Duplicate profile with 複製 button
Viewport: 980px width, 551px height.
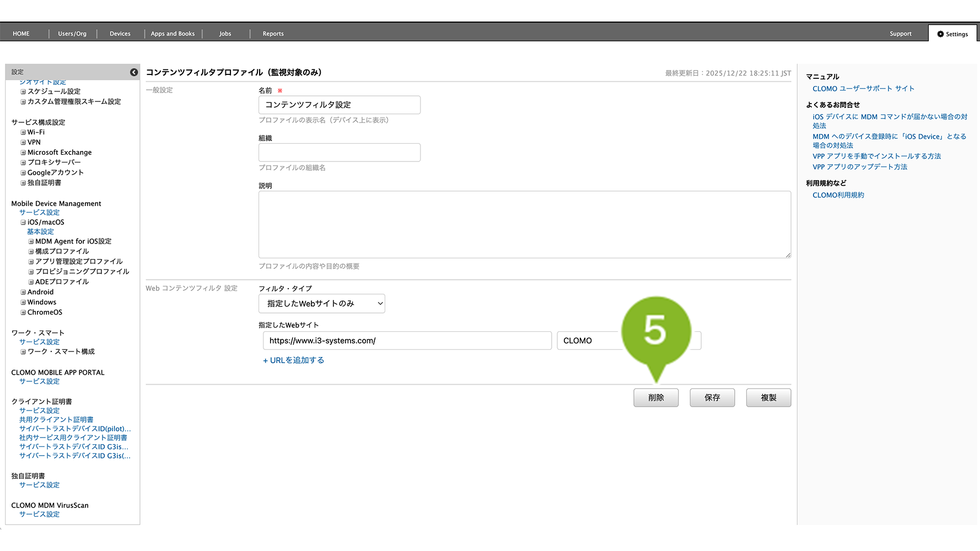(x=768, y=398)
